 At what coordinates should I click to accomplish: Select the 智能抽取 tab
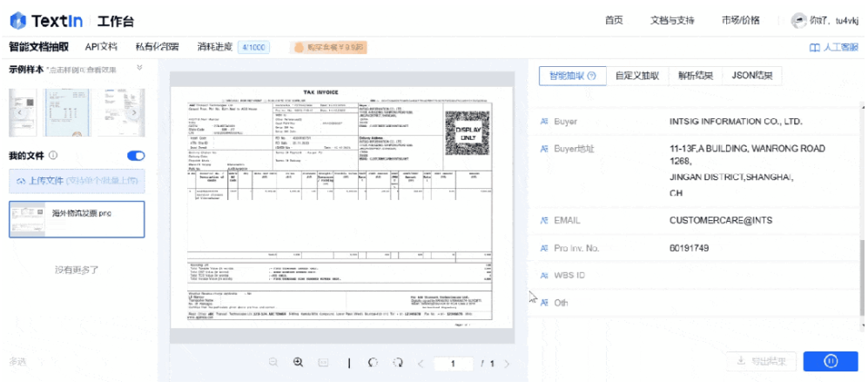[x=572, y=76]
